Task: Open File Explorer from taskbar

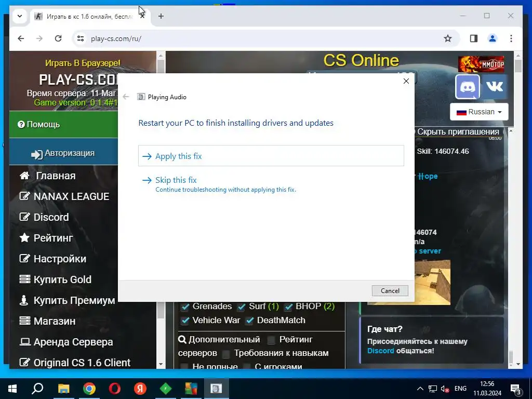Action: 63,389
